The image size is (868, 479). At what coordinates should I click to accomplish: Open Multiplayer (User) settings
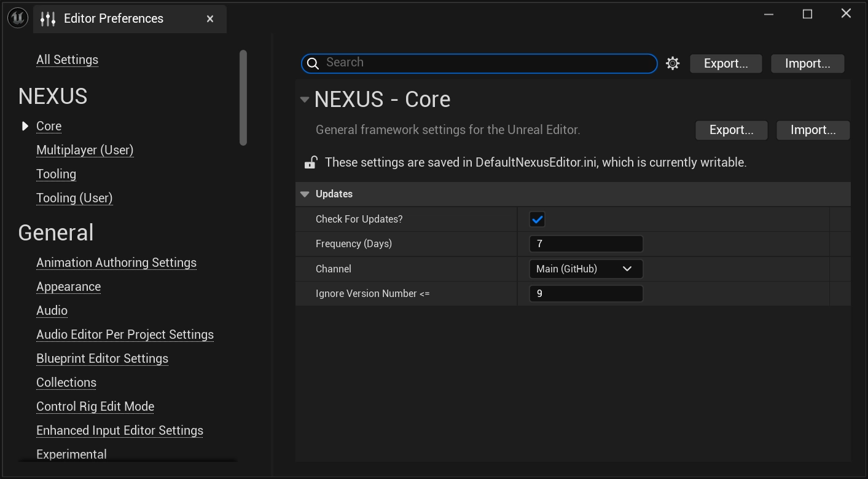click(x=85, y=150)
